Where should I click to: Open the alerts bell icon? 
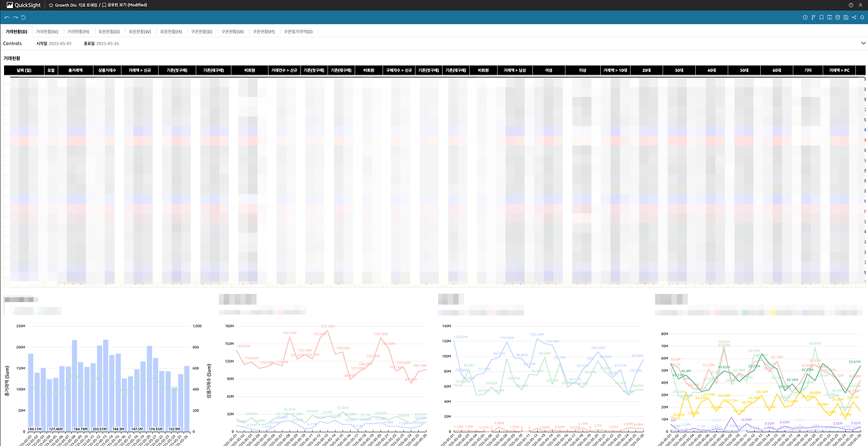click(x=862, y=17)
